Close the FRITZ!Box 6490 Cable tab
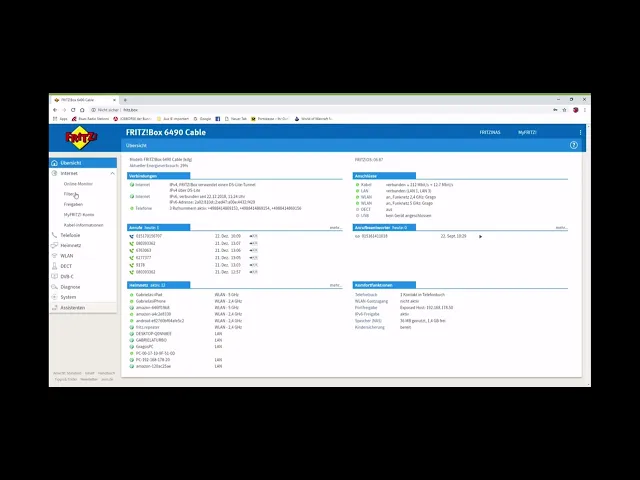Image resolution: width=640 pixels, height=480 pixels. [x=114, y=100]
